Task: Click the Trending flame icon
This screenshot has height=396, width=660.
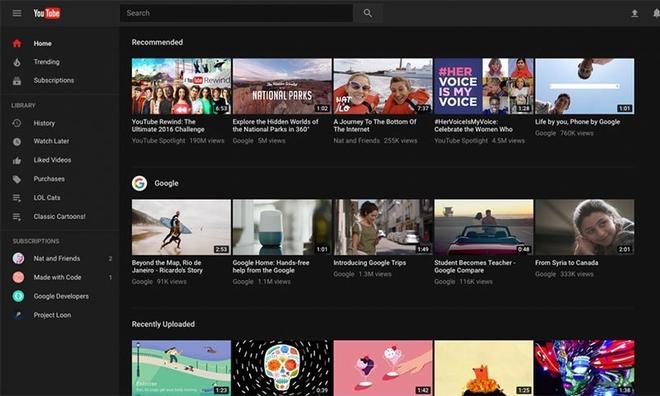Action: point(17,62)
